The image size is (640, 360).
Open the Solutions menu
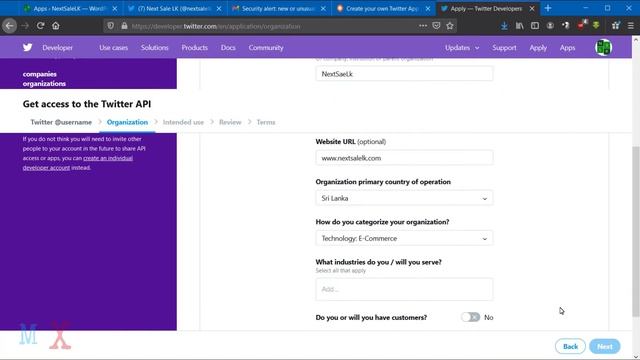155,48
